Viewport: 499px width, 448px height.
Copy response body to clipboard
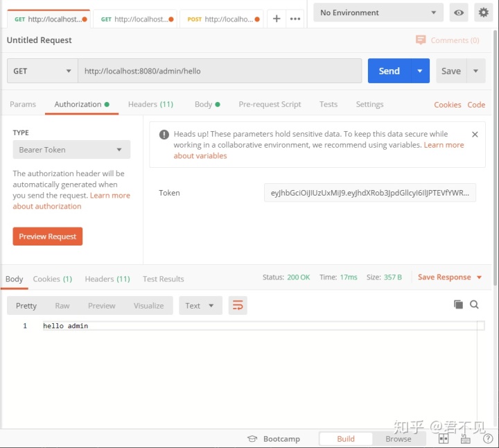458,304
